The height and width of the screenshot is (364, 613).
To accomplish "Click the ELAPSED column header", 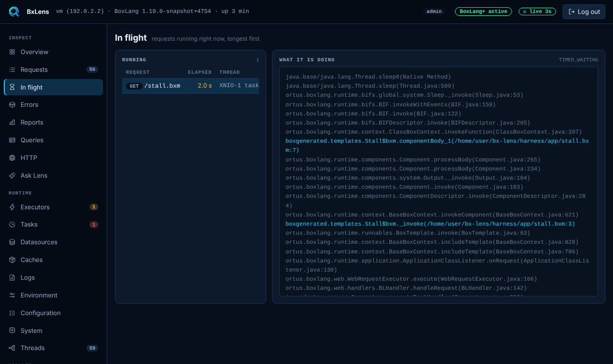I will 200,72.
